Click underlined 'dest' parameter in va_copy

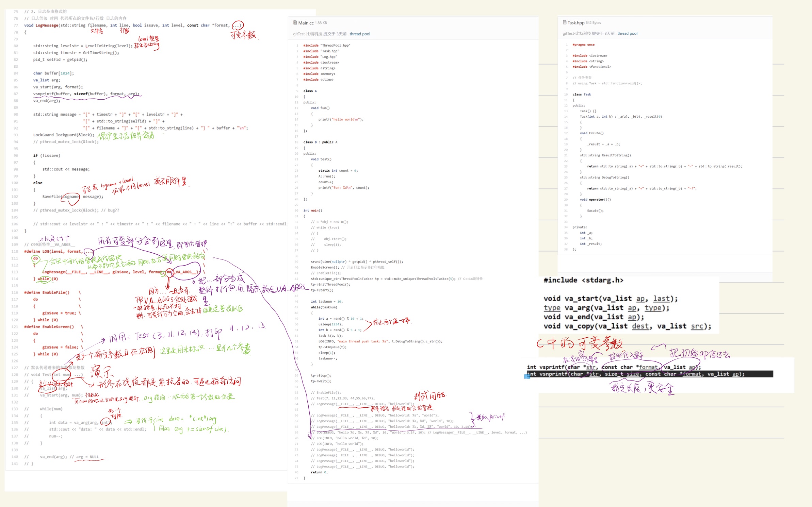(640, 326)
